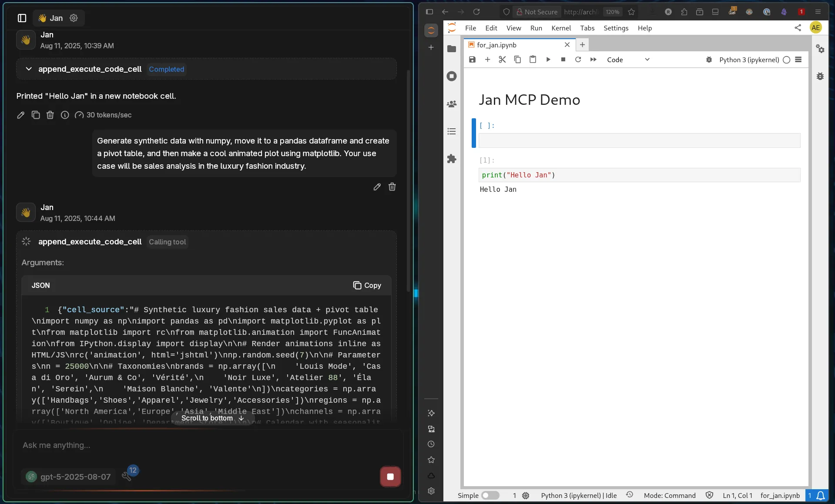Open the table of contents sidebar icon
The width and height of the screenshot is (835, 504).
tap(452, 131)
